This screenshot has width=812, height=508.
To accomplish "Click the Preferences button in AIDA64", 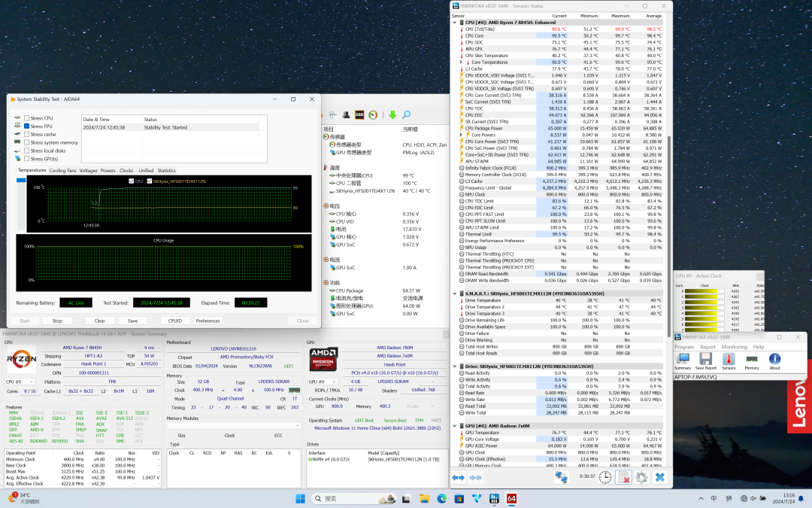I will point(208,321).
